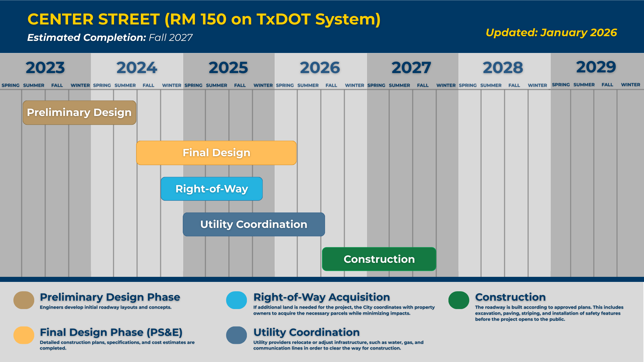Viewport: 644px width, 362px height.
Task: Click the Estimated Completion Fall 2027 text
Action: click(110, 38)
